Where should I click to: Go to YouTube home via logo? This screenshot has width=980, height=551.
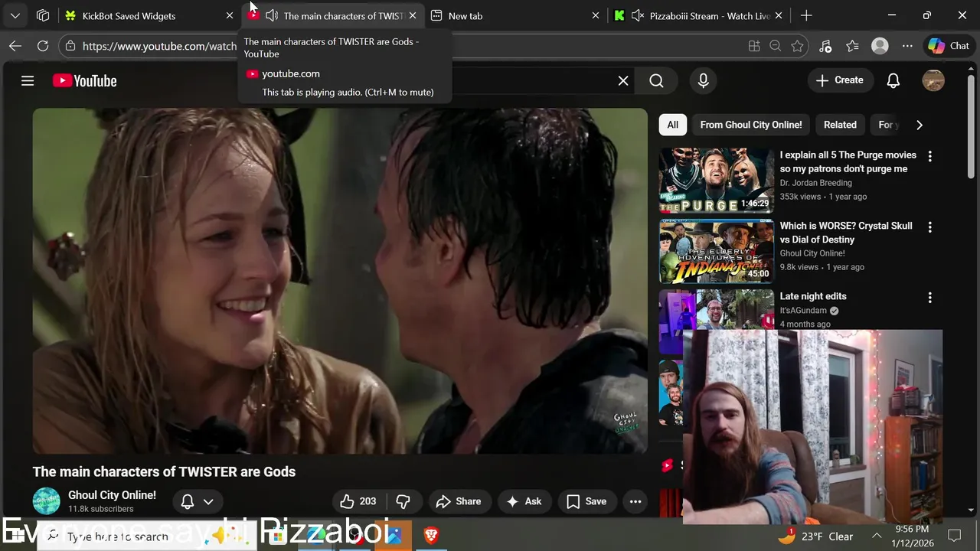click(84, 80)
